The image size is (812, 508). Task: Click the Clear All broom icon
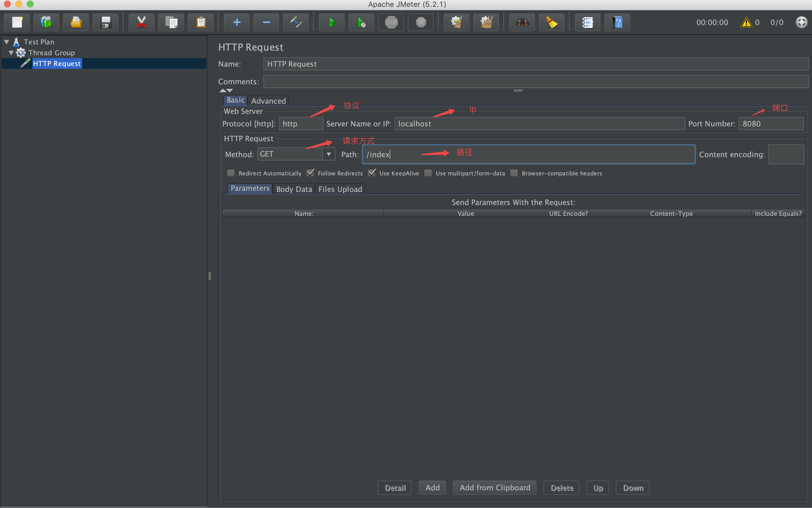click(486, 22)
